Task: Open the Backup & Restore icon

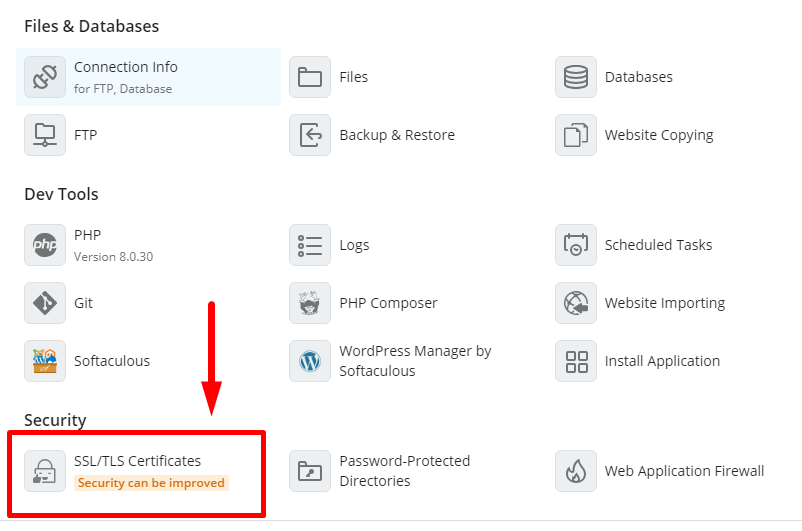Action: tap(310, 135)
